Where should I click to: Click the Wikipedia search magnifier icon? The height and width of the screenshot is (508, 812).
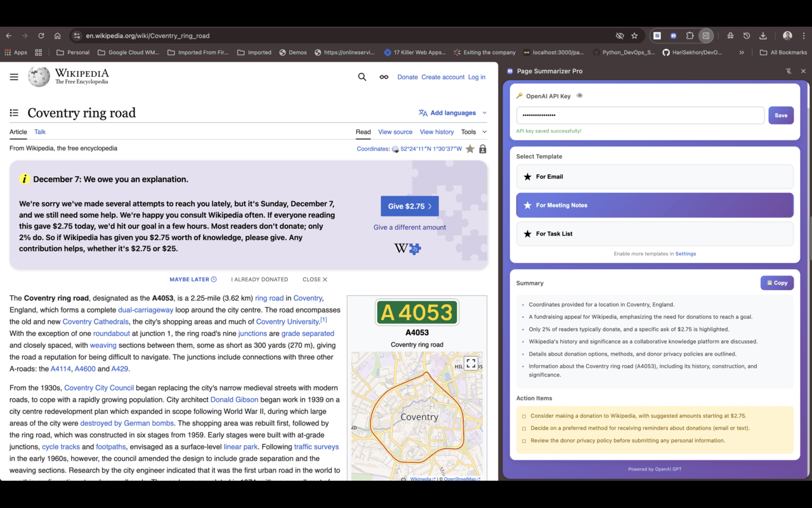362,77
